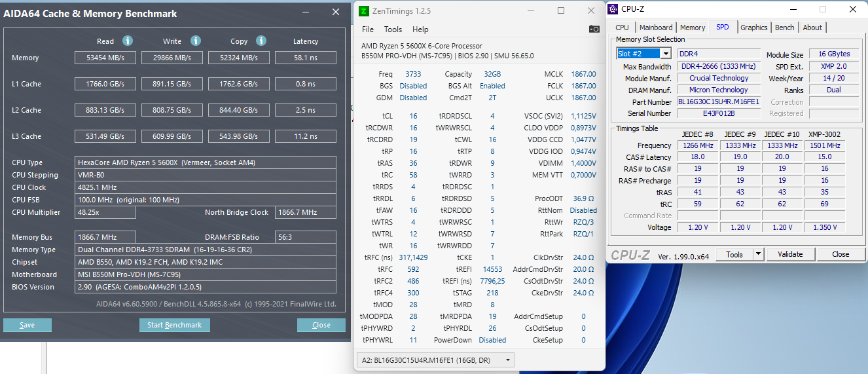868x374 pixels.
Task: Click the Close button at AIDA64 bottom
Action: 321,326
